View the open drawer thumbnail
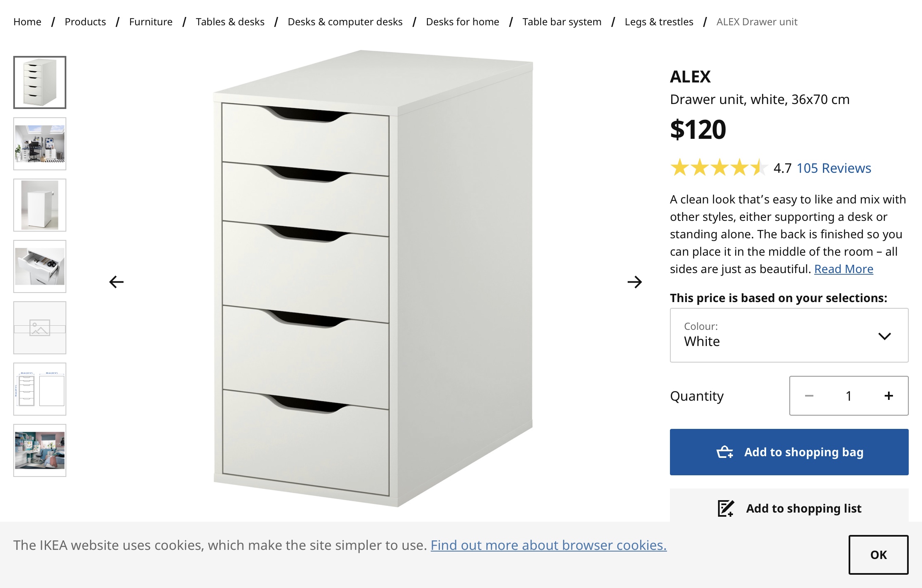922x588 pixels. [x=40, y=266]
